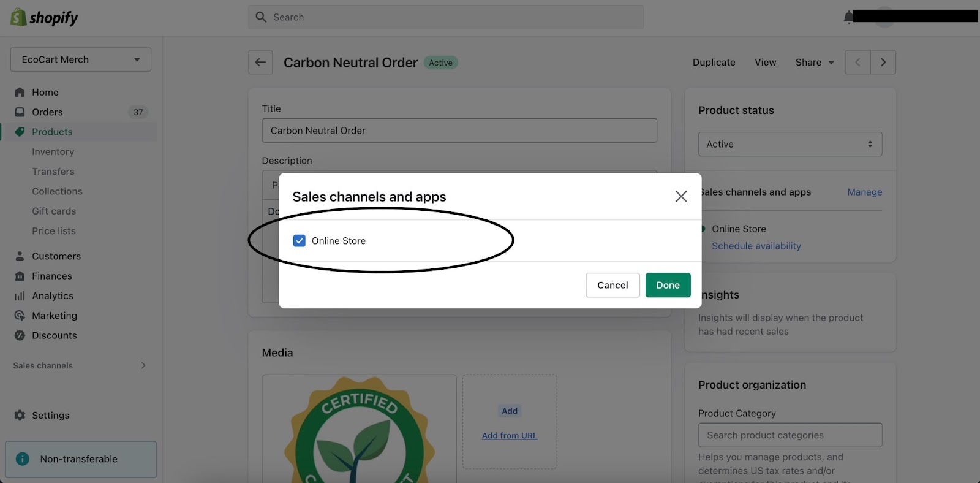Expand the Sales channels sidebar section

pos(80,365)
